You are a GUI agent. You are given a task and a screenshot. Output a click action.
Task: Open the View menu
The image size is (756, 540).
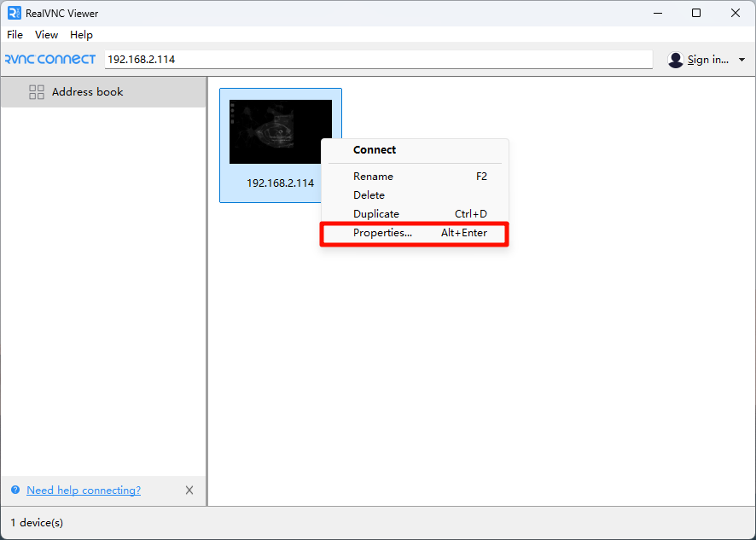tap(46, 35)
